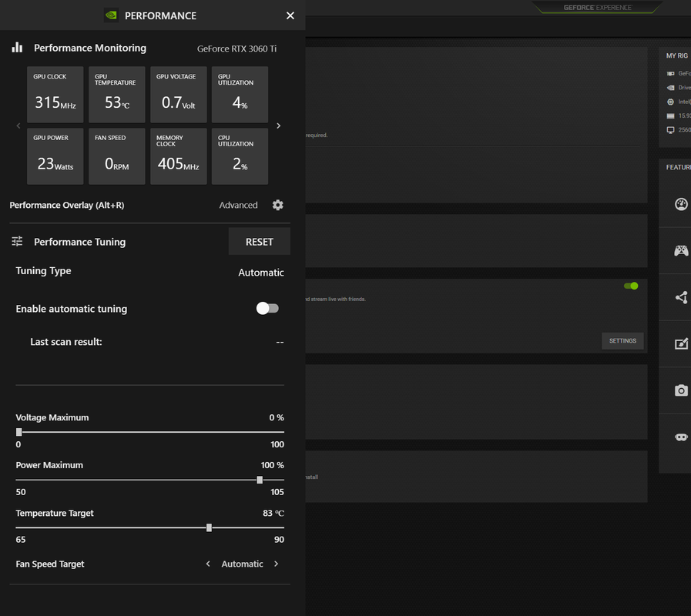Click the GeForce Experience logo at top

pos(597,8)
